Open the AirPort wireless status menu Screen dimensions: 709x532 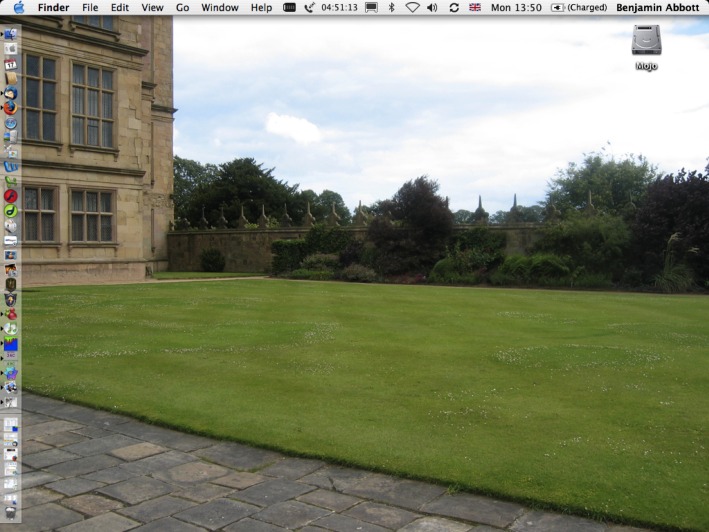[412, 7]
